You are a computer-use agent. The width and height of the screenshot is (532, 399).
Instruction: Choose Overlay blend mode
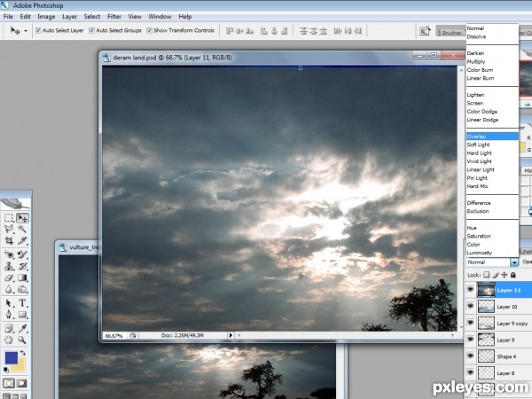point(492,137)
